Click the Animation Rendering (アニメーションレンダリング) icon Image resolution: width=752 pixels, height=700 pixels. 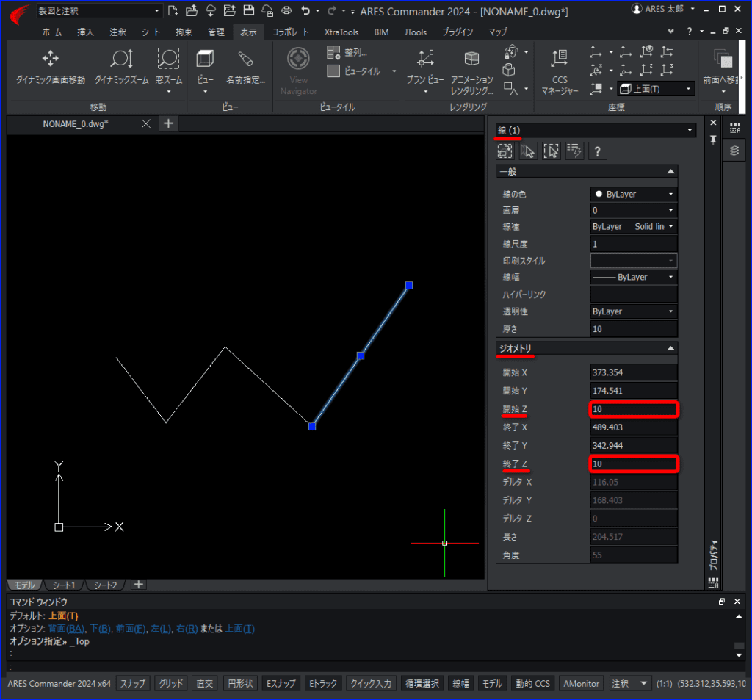tap(471, 59)
